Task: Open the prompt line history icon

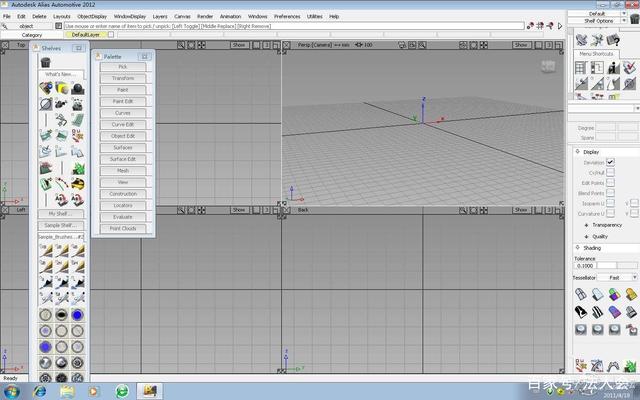Action: (58, 26)
